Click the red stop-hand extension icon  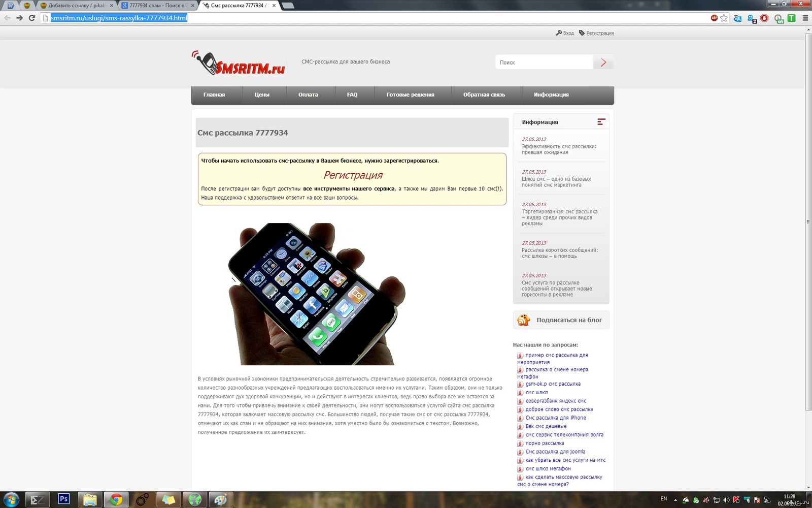coord(765,18)
